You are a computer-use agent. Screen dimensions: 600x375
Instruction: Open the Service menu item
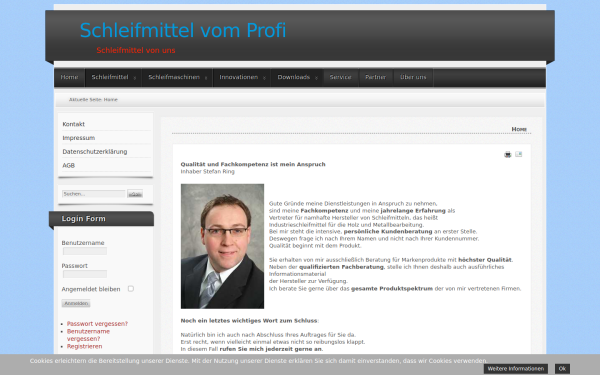click(341, 77)
